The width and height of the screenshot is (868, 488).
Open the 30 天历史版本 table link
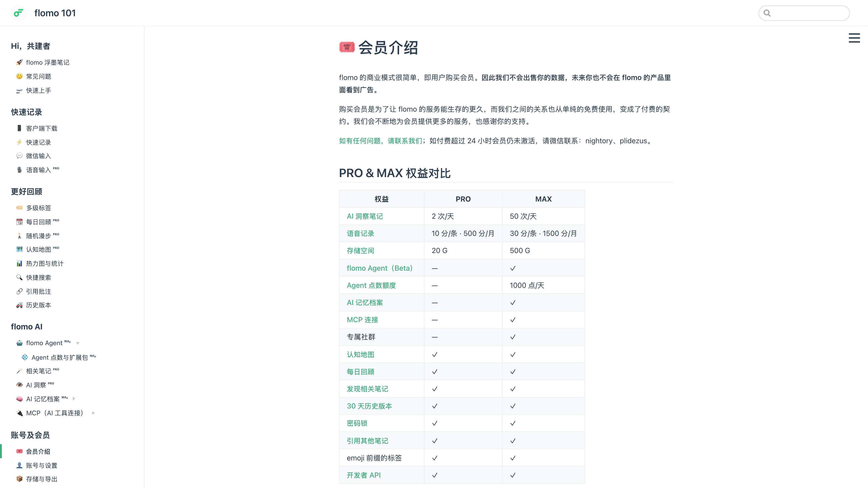pyautogui.click(x=369, y=406)
